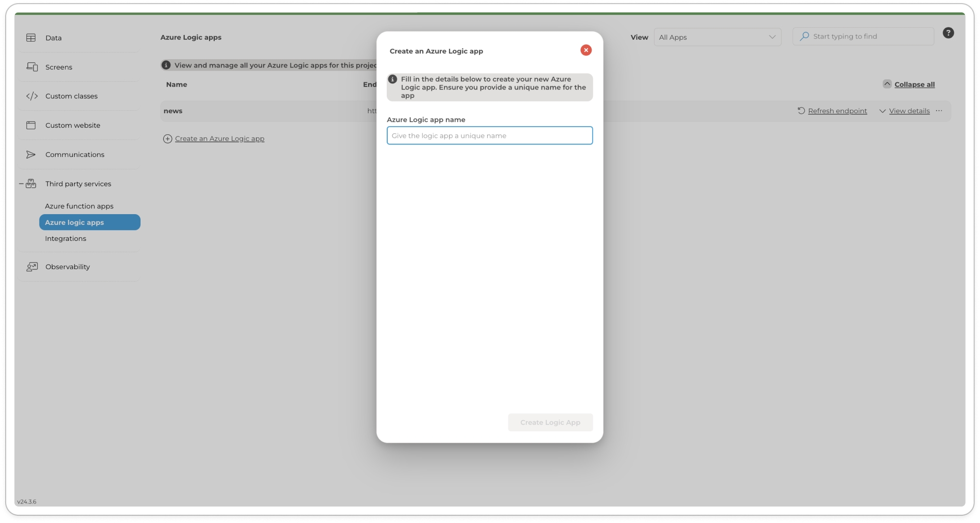Focus the Azure Logic app name field
980x523 pixels.
coord(489,136)
